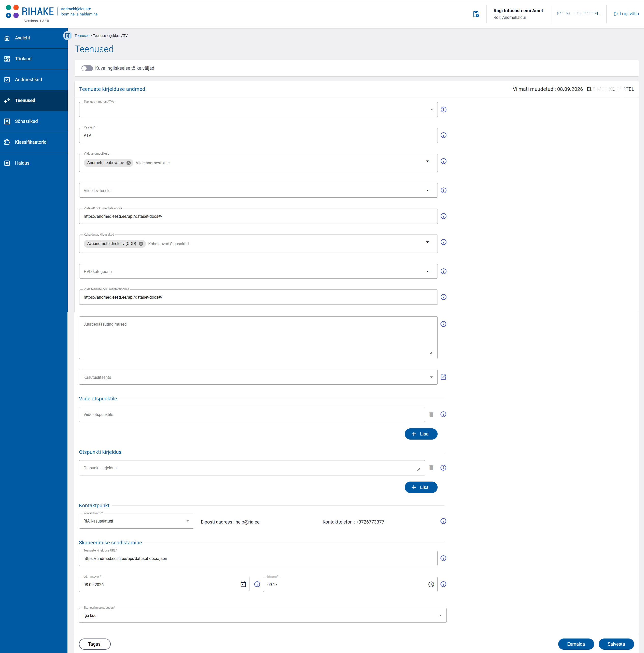This screenshot has height=653, width=644.
Task: Open the Kasutuslitsents dropdown
Action: coord(258,377)
